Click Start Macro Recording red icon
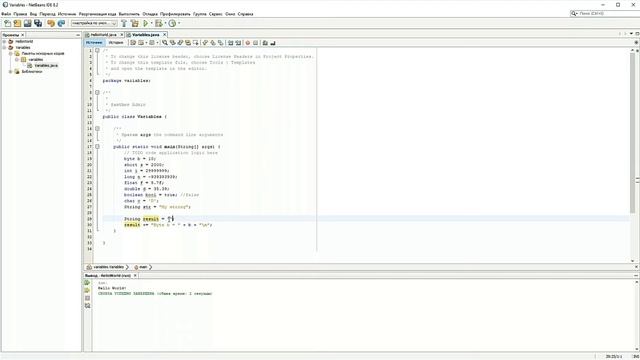 click(x=247, y=42)
